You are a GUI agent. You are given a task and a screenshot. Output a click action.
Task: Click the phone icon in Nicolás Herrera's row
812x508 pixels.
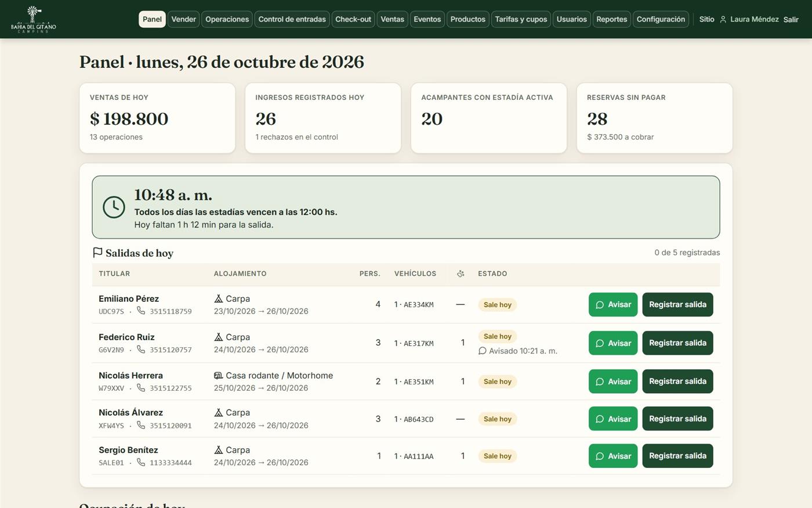coord(141,387)
